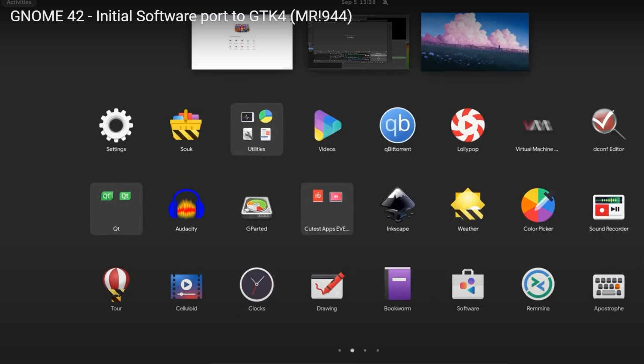Launch Lollypop music player
The width and height of the screenshot is (644, 364).
(468, 129)
